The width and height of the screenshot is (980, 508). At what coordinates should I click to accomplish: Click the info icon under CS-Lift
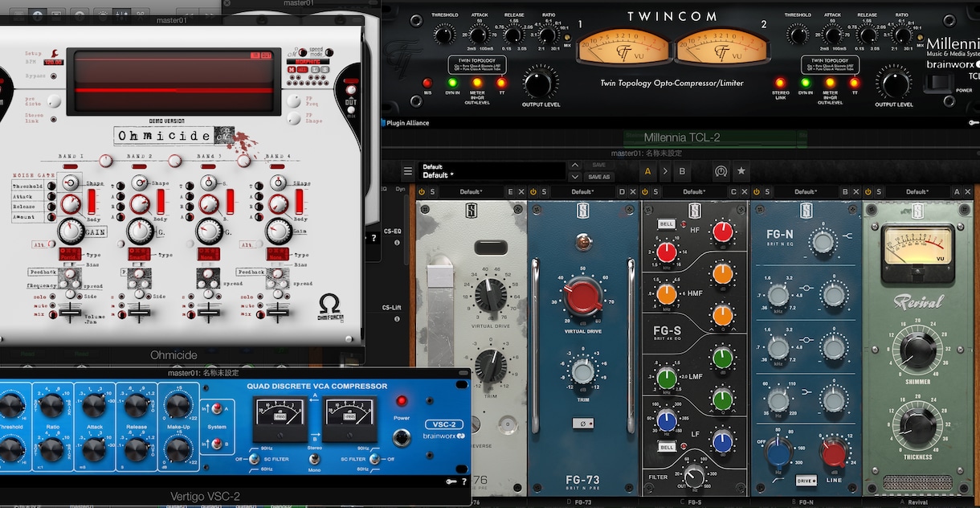click(x=396, y=319)
